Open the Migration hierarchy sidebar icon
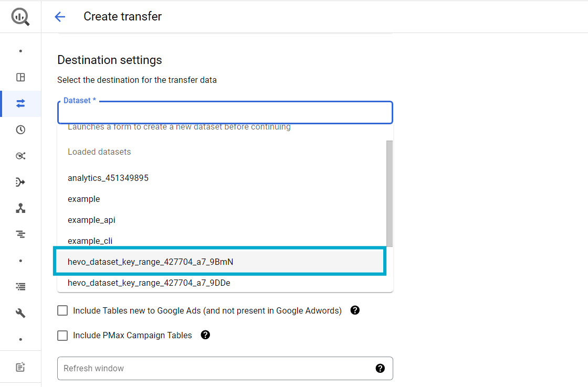 click(x=20, y=208)
